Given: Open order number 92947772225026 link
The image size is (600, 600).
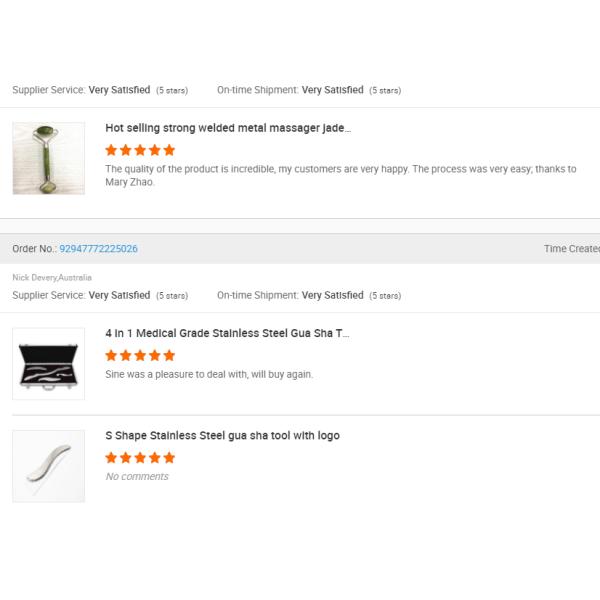Looking at the screenshot, I should point(98,249).
